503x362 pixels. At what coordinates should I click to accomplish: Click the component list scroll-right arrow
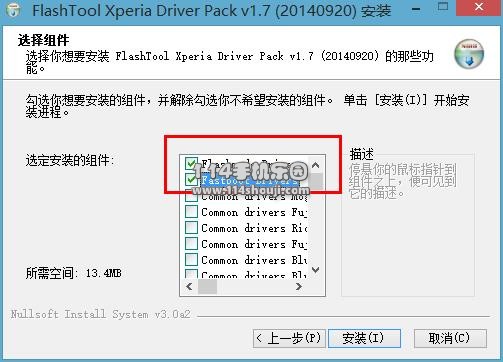coord(299,286)
